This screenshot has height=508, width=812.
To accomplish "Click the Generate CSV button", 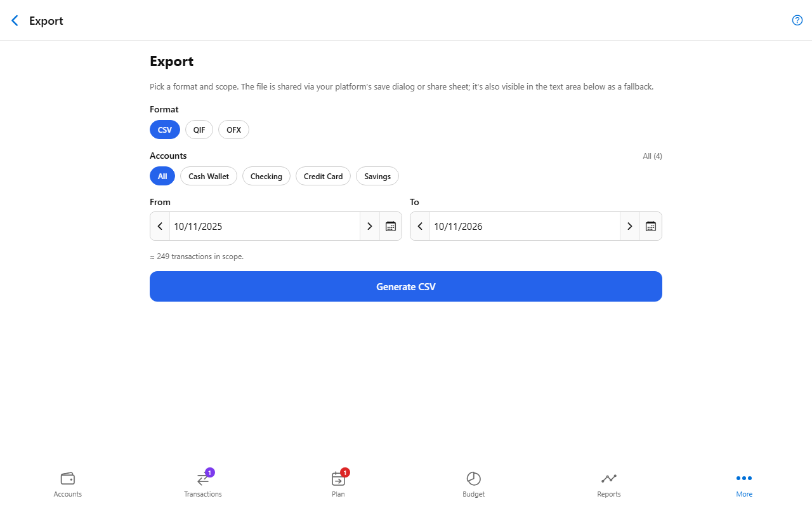I will tap(406, 286).
